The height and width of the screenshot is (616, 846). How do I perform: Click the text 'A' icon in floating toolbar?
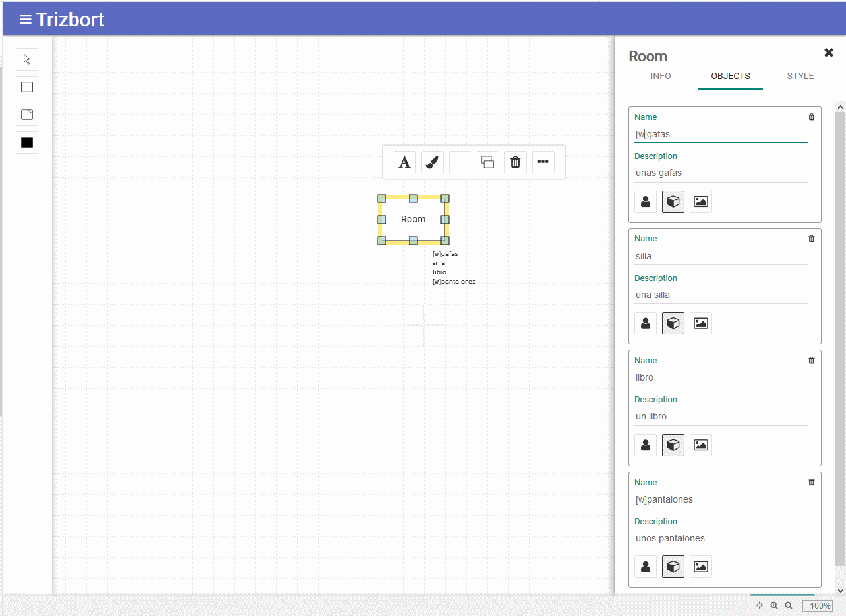click(x=405, y=162)
